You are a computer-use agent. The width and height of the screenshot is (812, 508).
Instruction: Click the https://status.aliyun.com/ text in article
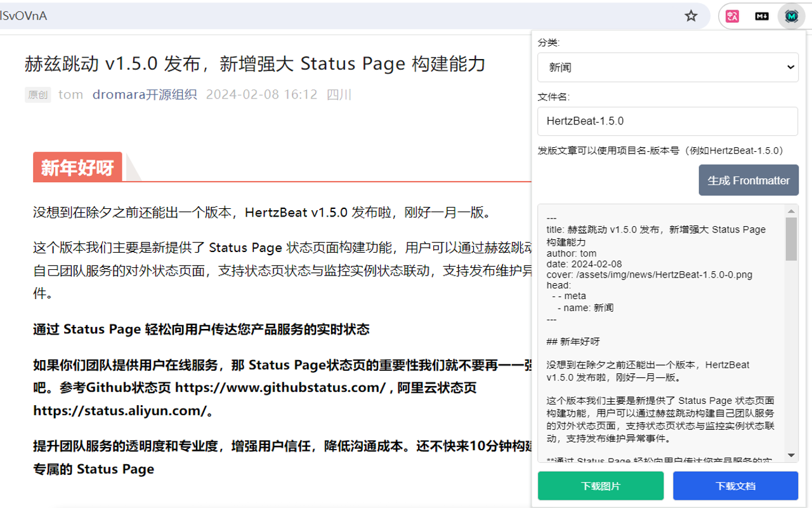click(119, 411)
